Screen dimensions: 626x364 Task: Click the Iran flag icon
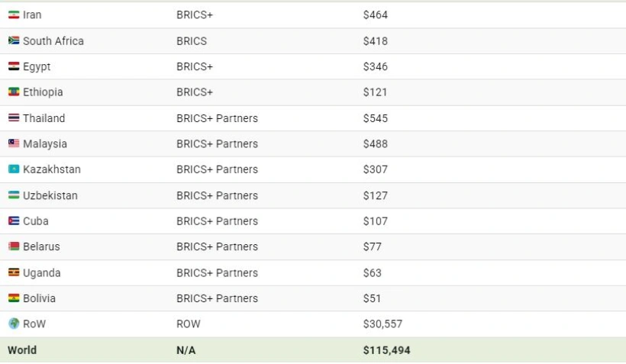click(x=14, y=14)
